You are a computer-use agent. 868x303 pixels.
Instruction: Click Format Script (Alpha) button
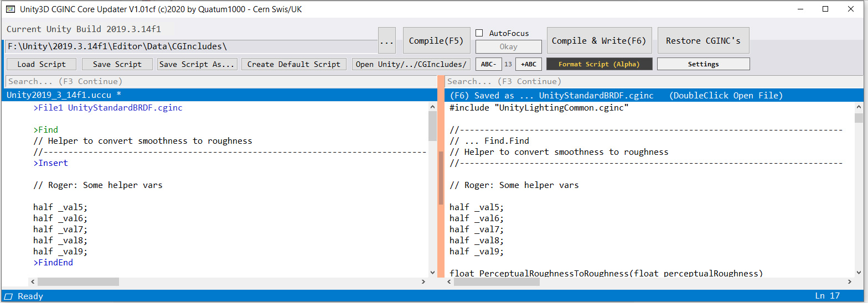tap(599, 64)
